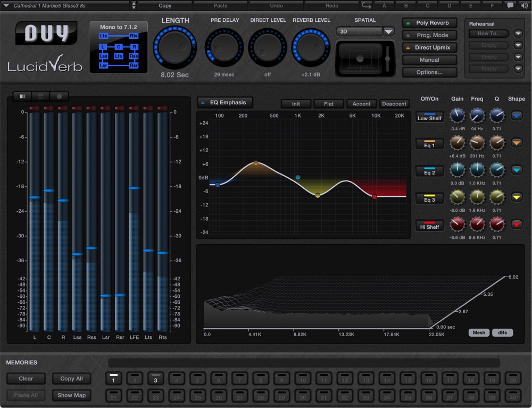The image size is (532, 408).
Task: Click the 3D spatial room position pad
Action: pos(360,59)
